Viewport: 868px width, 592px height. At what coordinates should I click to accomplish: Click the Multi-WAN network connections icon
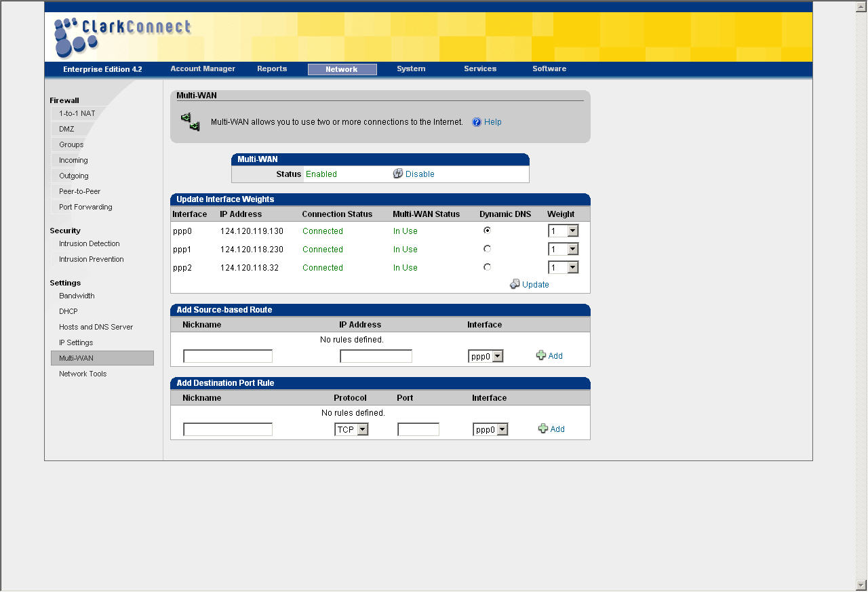tap(190, 122)
